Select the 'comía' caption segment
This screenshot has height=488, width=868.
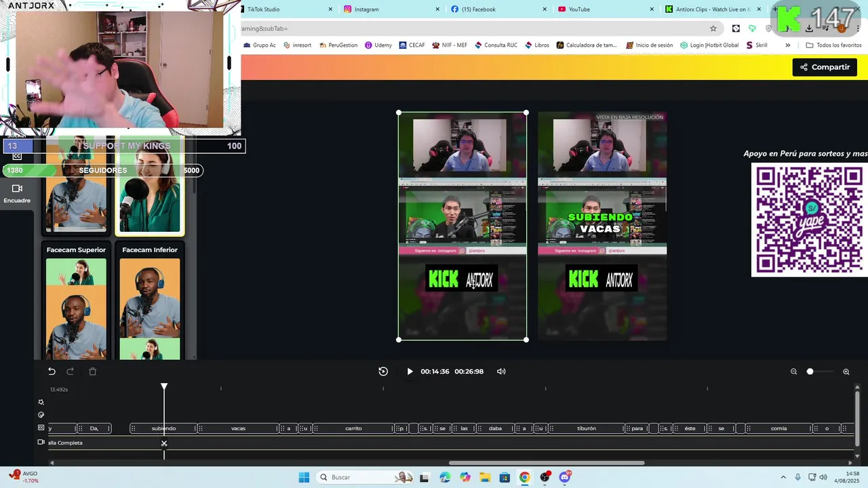click(x=778, y=428)
